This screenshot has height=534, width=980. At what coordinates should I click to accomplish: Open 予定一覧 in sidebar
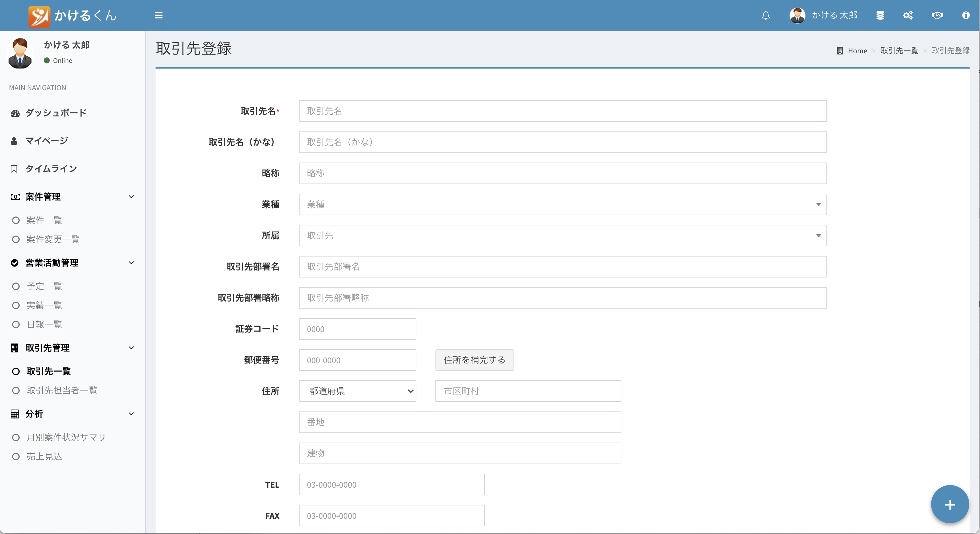tap(44, 286)
